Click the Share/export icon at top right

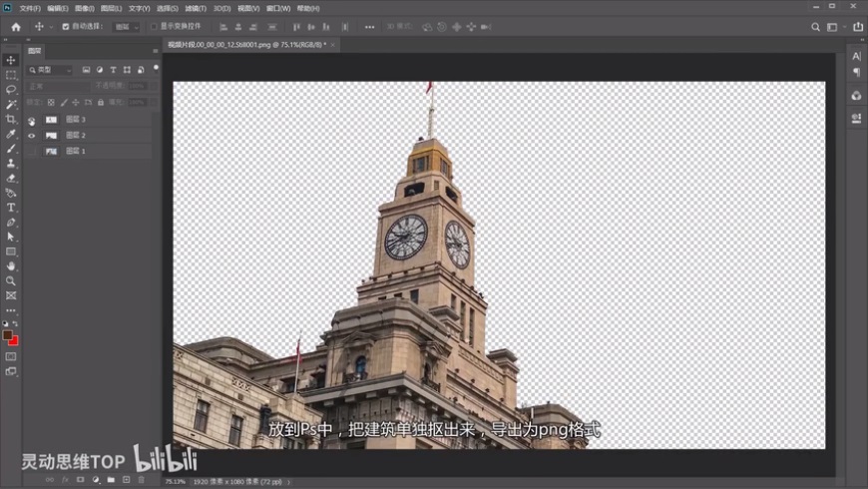point(857,27)
